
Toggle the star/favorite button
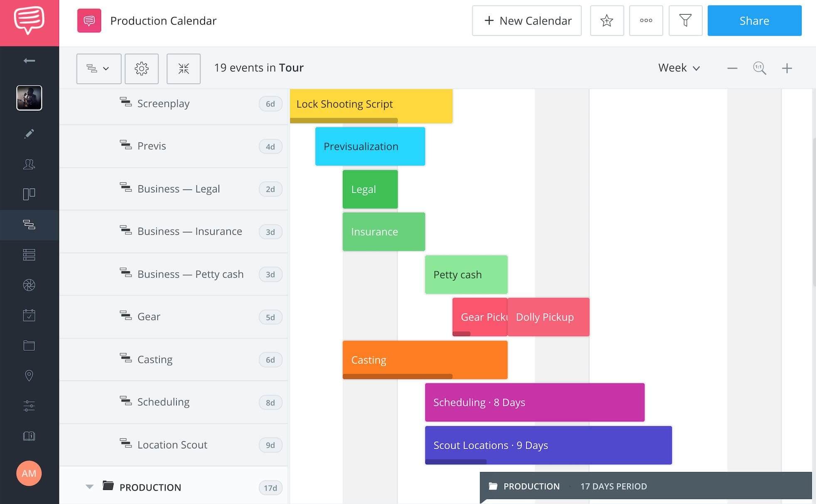[x=607, y=20]
